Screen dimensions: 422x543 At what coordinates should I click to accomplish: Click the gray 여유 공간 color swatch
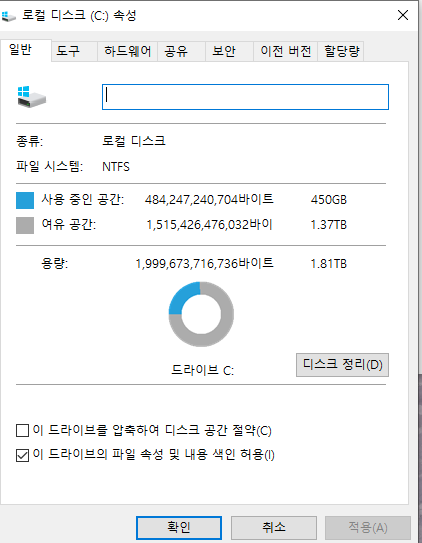[x=25, y=225]
